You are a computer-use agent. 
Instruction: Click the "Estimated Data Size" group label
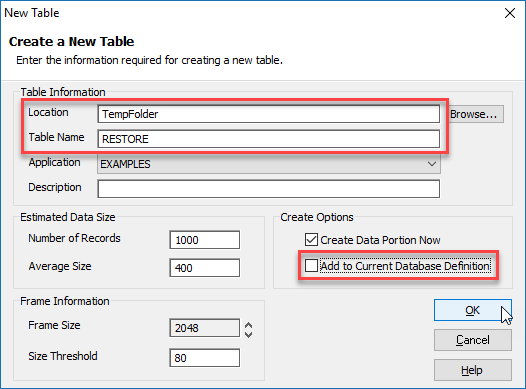point(68,217)
